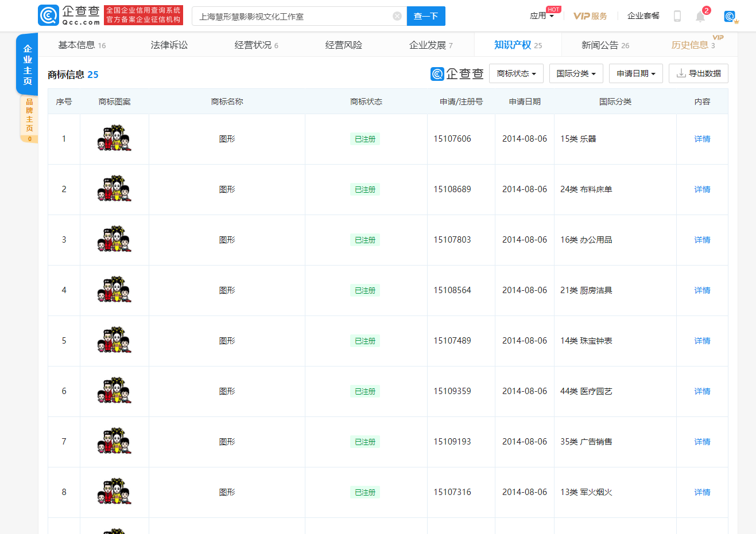Click the avatar icon at the top right corner
Image resolution: width=756 pixels, height=534 pixels.
point(730,17)
